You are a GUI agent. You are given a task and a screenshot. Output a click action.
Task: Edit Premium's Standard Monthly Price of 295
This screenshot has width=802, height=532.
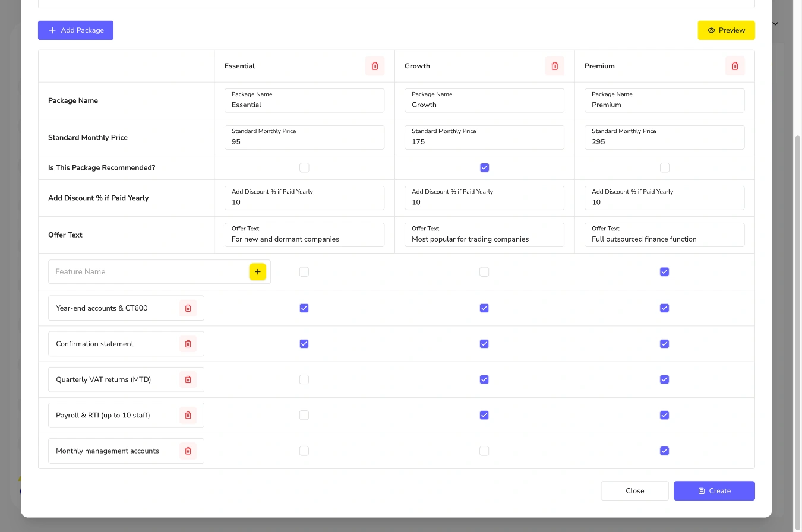(664, 137)
